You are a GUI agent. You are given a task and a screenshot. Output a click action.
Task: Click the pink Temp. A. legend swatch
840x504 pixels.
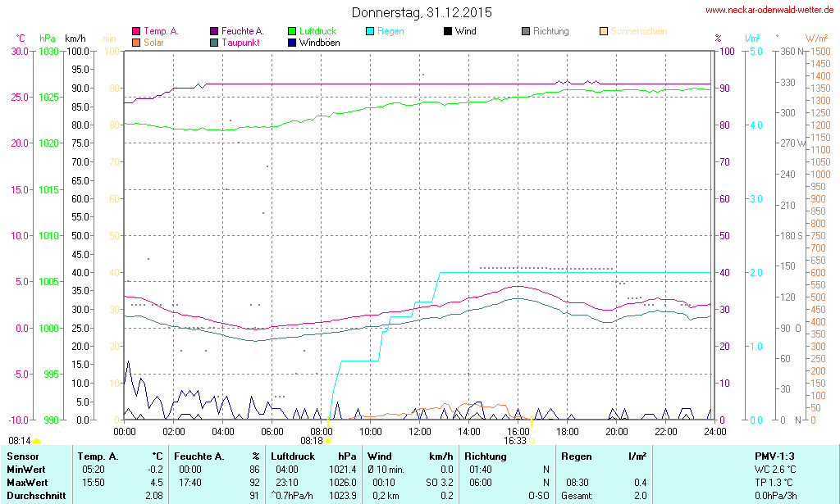(x=136, y=32)
